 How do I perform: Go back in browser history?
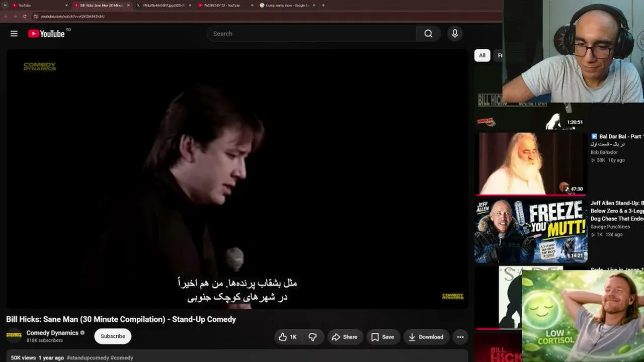pyautogui.click(x=6, y=16)
